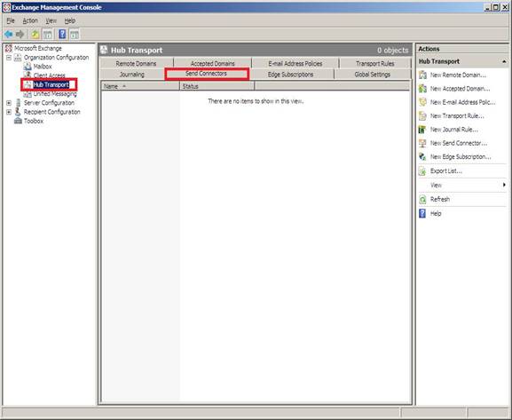Select Unified Messaging in the console tree
The width and height of the screenshot is (512, 420).
[x=55, y=94]
